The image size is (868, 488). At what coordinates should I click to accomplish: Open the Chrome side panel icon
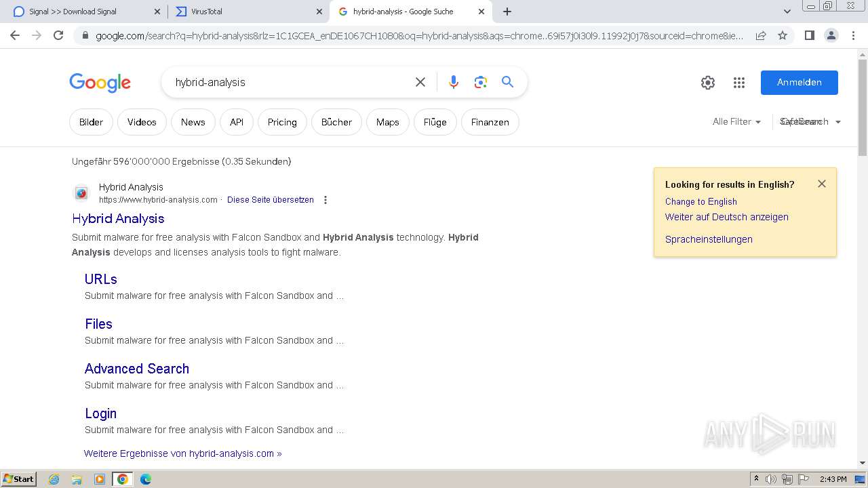point(809,35)
